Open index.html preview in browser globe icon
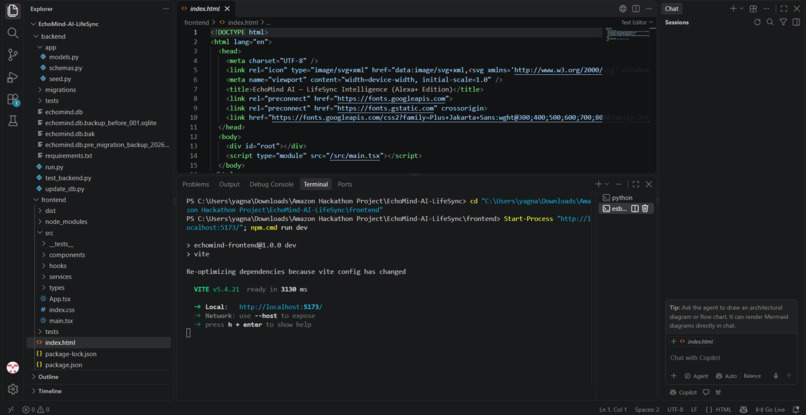Image resolution: width=806 pixels, height=415 pixels. (622, 9)
